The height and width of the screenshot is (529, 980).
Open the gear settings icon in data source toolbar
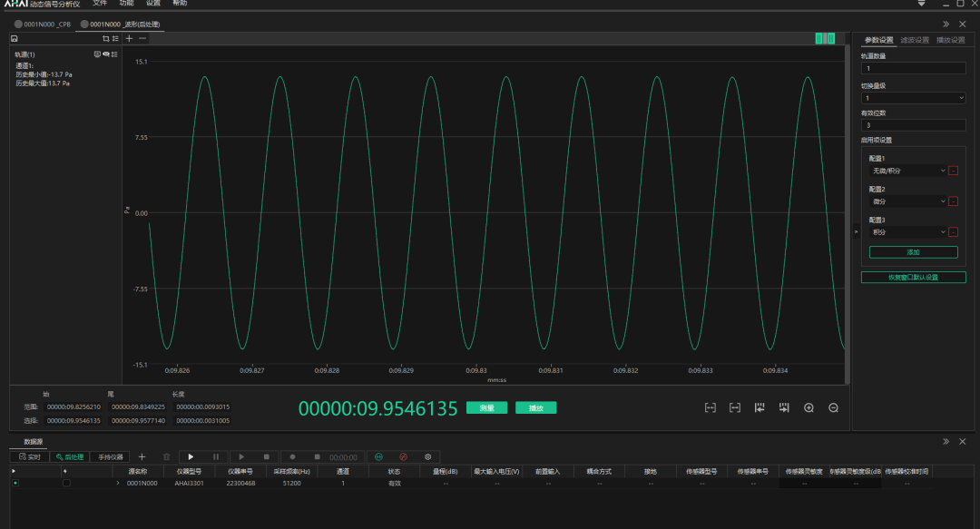tap(427, 457)
